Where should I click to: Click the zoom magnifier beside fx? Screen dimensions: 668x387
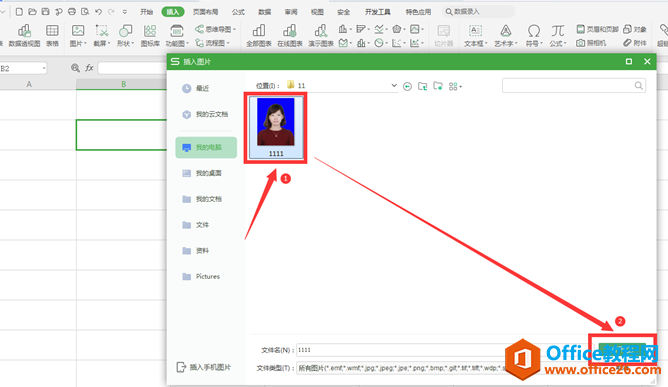point(75,68)
